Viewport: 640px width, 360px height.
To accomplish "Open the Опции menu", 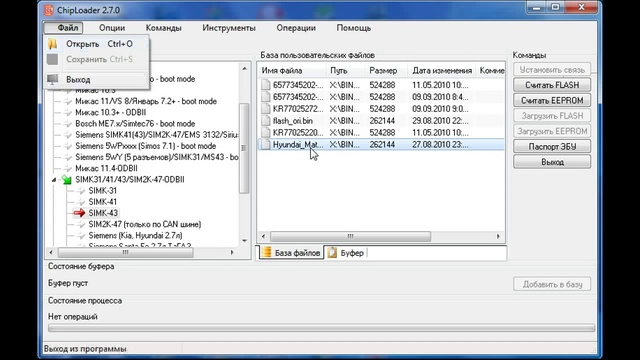I will tap(112, 28).
